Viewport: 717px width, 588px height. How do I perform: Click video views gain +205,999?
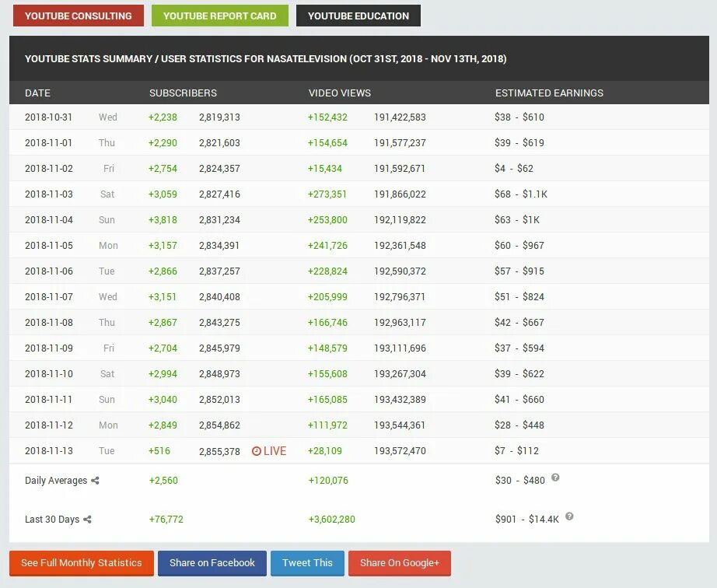click(x=327, y=297)
